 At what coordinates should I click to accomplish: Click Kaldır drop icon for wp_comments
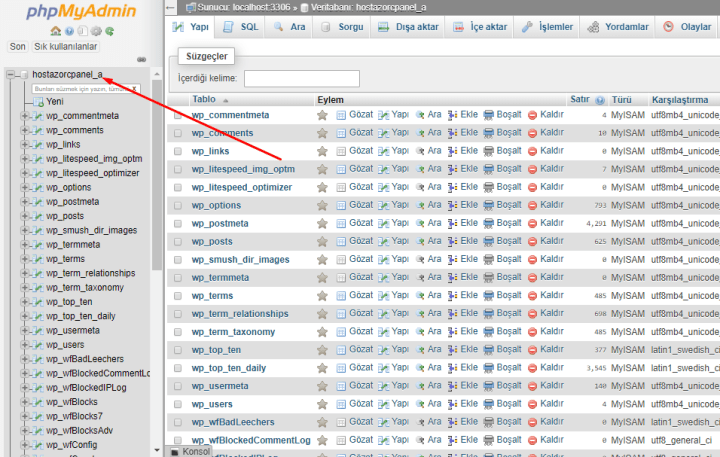[x=532, y=133]
